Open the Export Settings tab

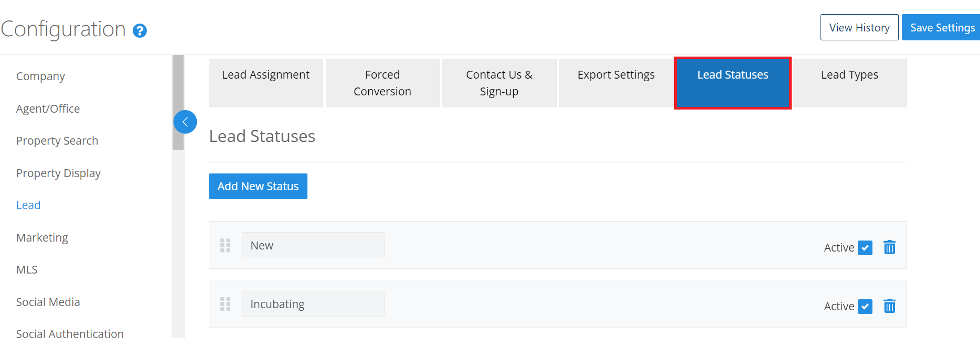click(615, 75)
